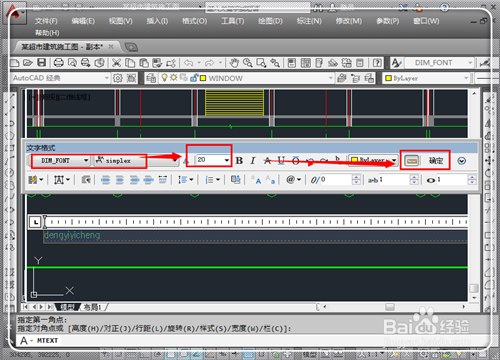Click the Open file folder icon
Image resolution: width=500 pixels, height=360 pixels.
[x=28, y=63]
